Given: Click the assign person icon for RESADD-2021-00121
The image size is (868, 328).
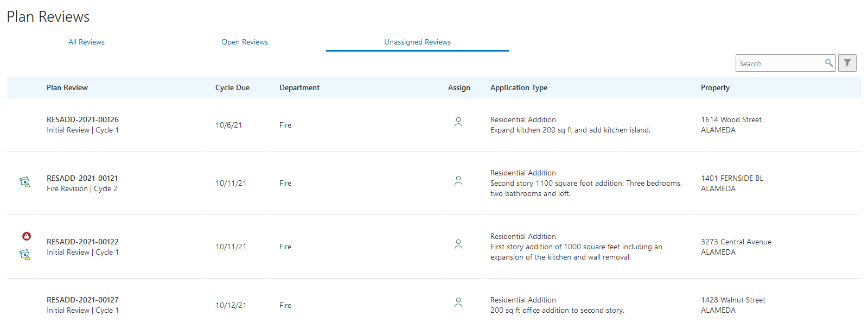Looking at the screenshot, I should [x=458, y=181].
